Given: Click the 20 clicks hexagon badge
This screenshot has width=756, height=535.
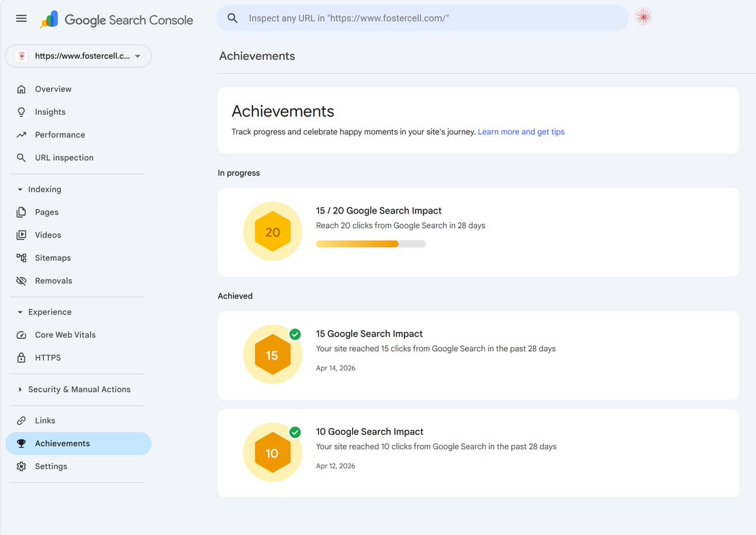Looking at the screenshot, I should (x=272, y=232).
